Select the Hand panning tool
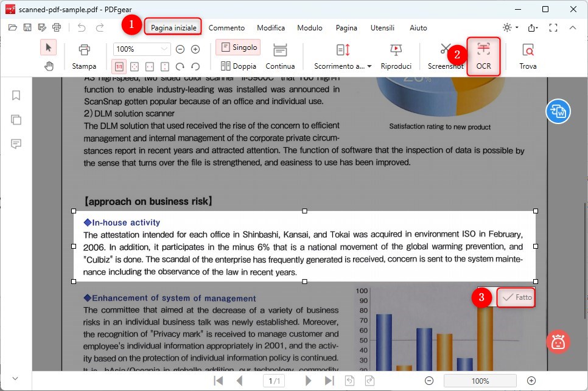Screen dimensions: 588x391 click(49, 66)
